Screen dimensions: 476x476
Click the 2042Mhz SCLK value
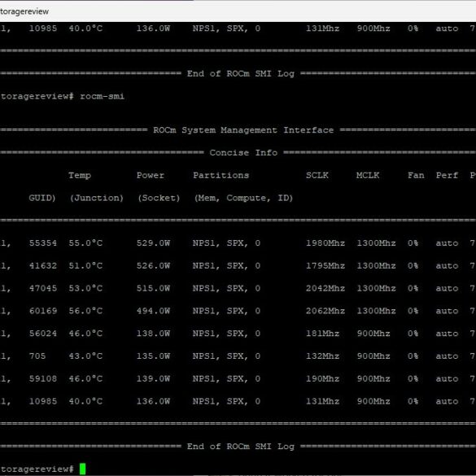coord(325,288)
